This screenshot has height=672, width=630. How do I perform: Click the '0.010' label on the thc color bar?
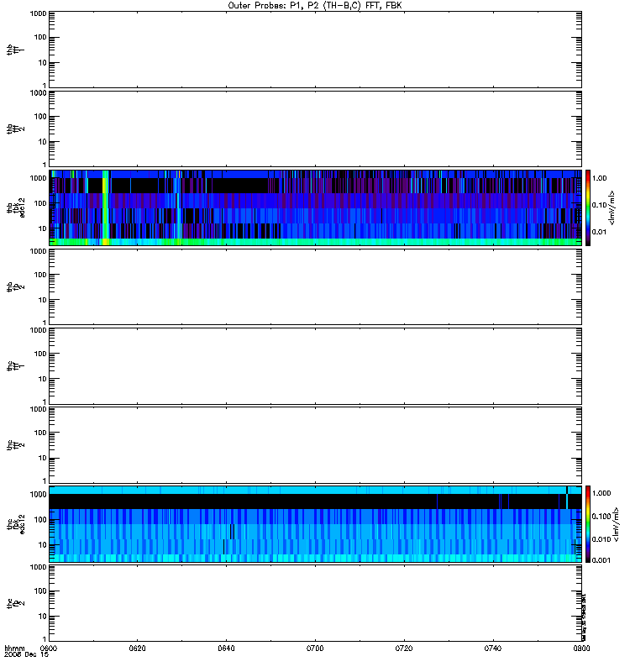[x=601, y=539]
